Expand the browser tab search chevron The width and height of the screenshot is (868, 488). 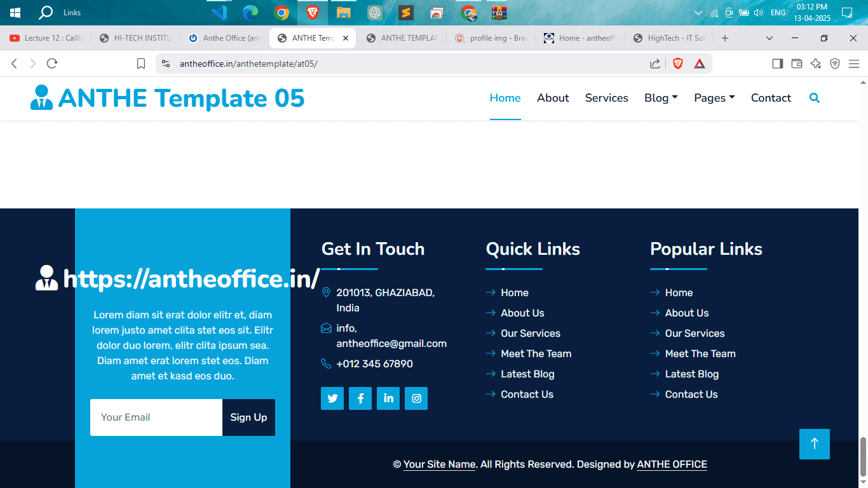(769, 38)
